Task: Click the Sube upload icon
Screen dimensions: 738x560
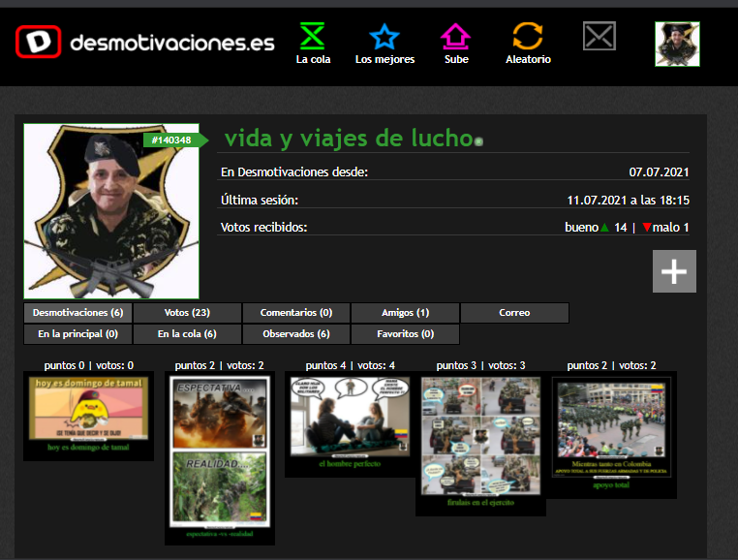Action: [x=455, y=39]
